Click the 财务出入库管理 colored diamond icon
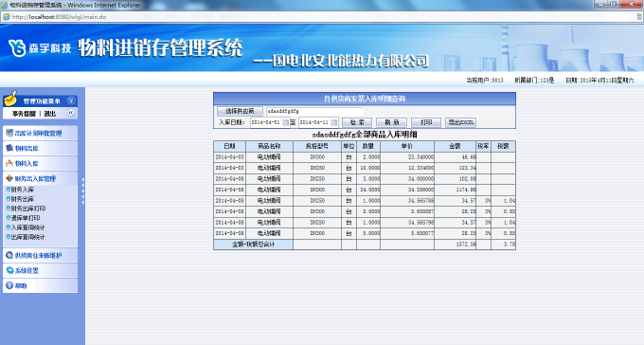The height and width of the screenshot is (345, 644). (9, 178)
